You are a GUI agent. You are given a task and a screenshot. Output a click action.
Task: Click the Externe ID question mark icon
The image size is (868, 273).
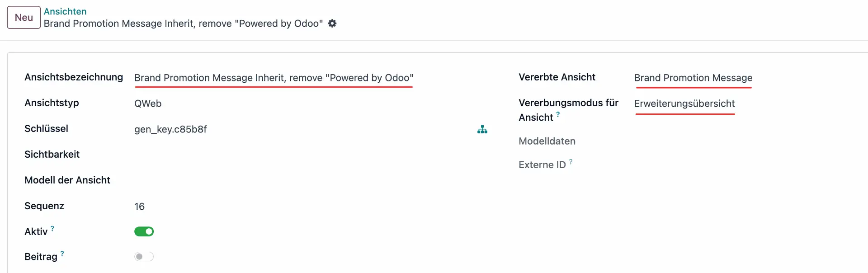coord(571,161)
